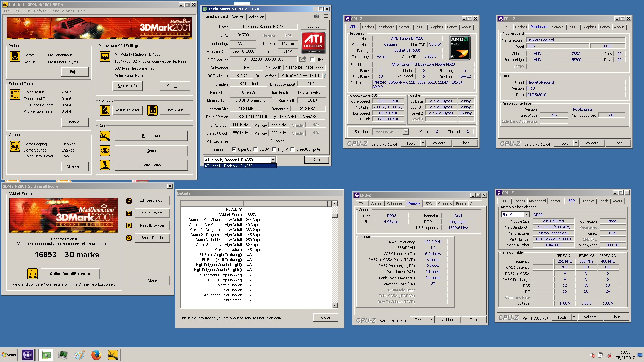This screenshot has height=362, width=644.
Task: Click the Edit Description icon in Overall Score window
Action: point(129,201)
